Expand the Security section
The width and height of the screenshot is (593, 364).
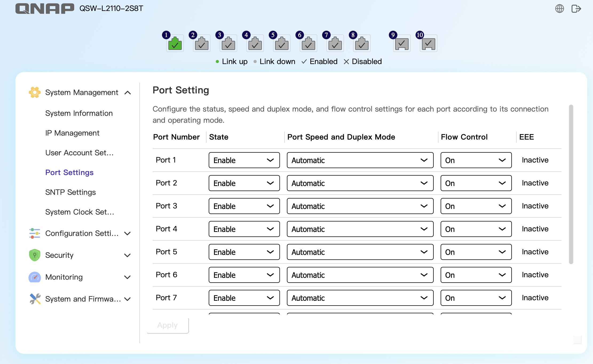pyautogui.click(x=128, y=255)
